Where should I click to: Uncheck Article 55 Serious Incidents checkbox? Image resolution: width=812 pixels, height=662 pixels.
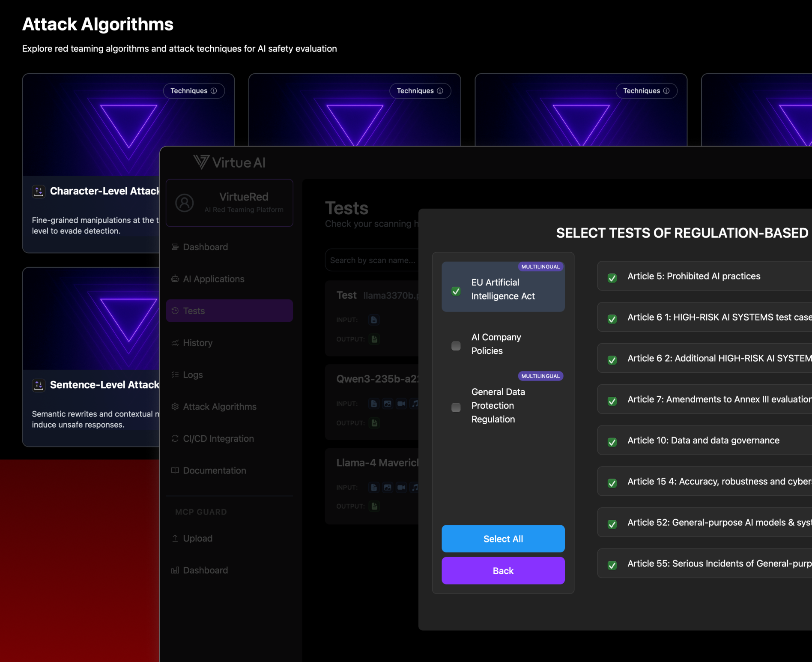pyautogui.click(x=612, y=565)
